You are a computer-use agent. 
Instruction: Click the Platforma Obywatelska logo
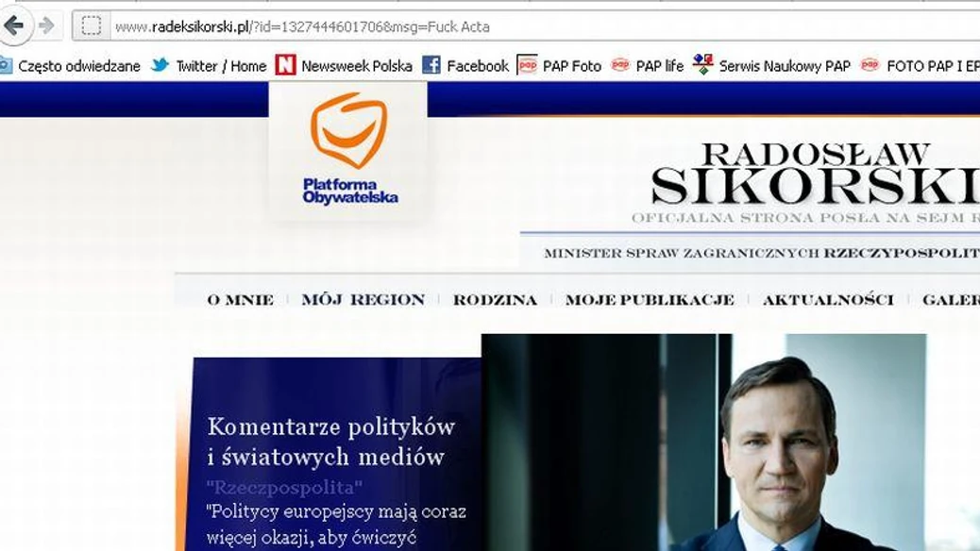(348, 149)
